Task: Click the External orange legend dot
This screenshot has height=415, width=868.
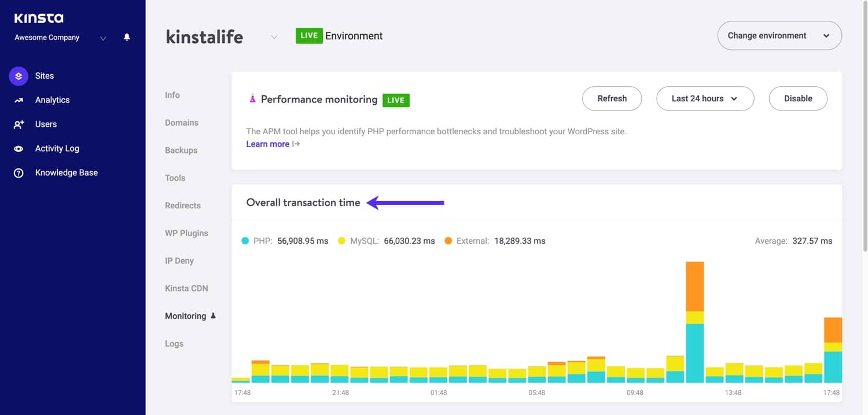Action: tap(448, 241)
